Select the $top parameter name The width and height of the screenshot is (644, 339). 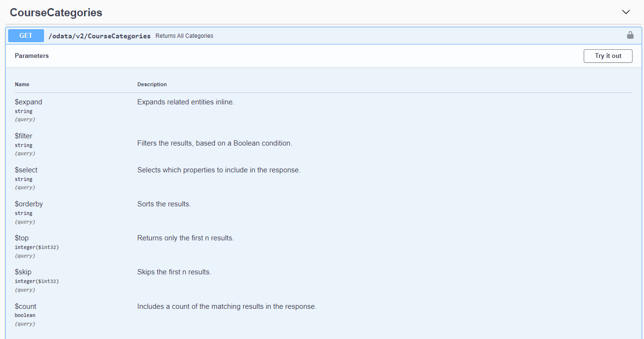[x=22, y=238]
